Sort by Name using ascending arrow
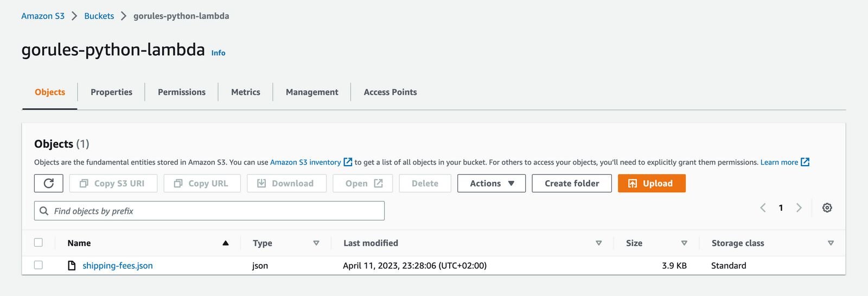The height and width of the screenshot is (296, 868). coord(226,243)
